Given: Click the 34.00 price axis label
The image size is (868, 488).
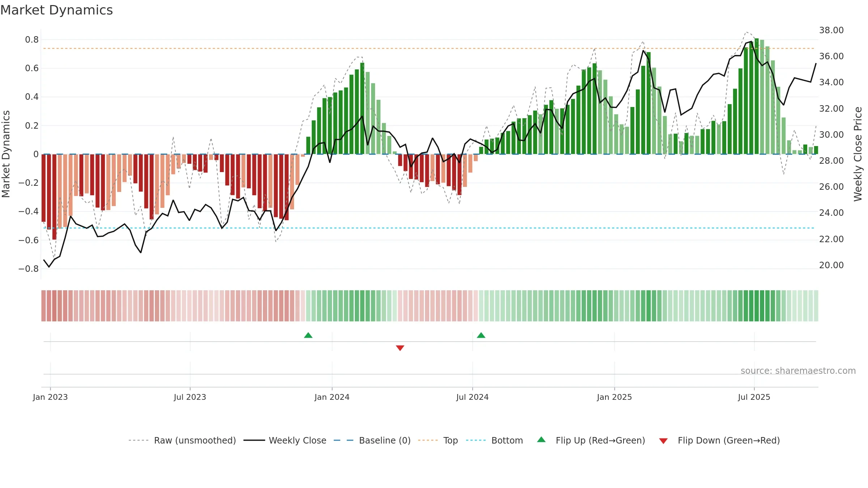Looking at the screenshot, I should [831, 82].
